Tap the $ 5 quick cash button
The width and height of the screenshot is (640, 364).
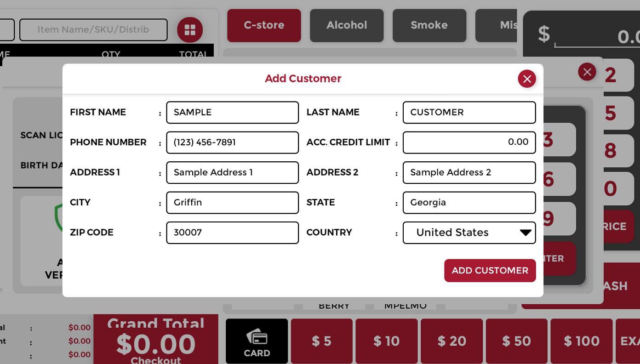tap(321, 341)
